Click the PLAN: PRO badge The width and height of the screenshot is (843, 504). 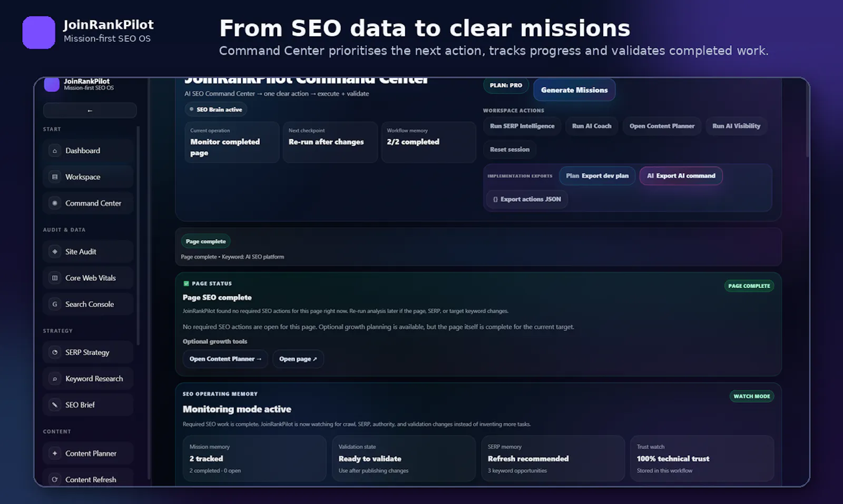[x=506, y=85]
